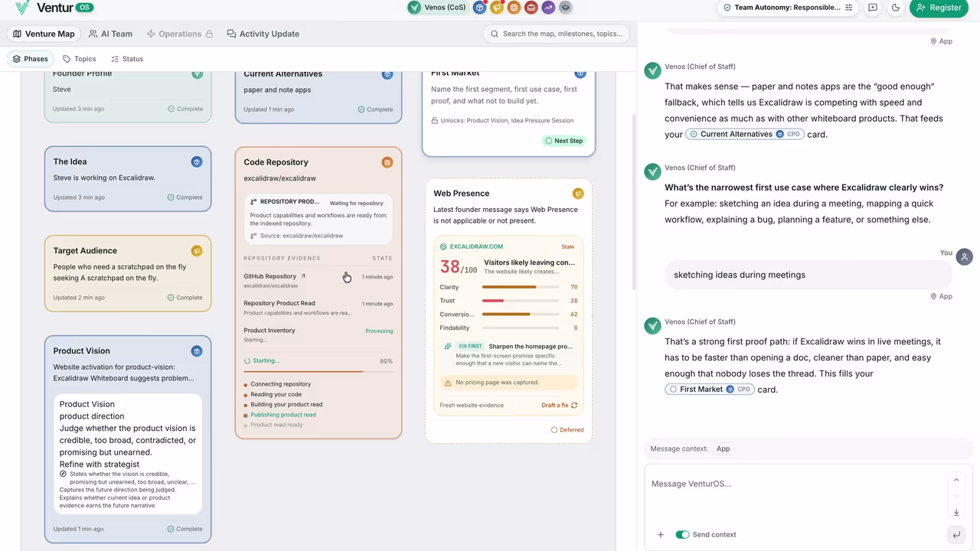Click the Founder Profile card icon

198,73
